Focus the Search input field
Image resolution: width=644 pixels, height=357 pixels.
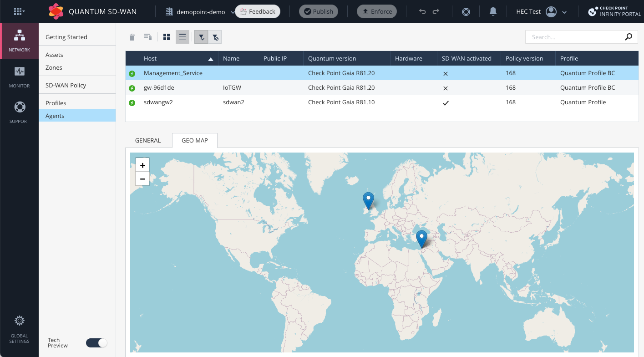coord(574,37)
